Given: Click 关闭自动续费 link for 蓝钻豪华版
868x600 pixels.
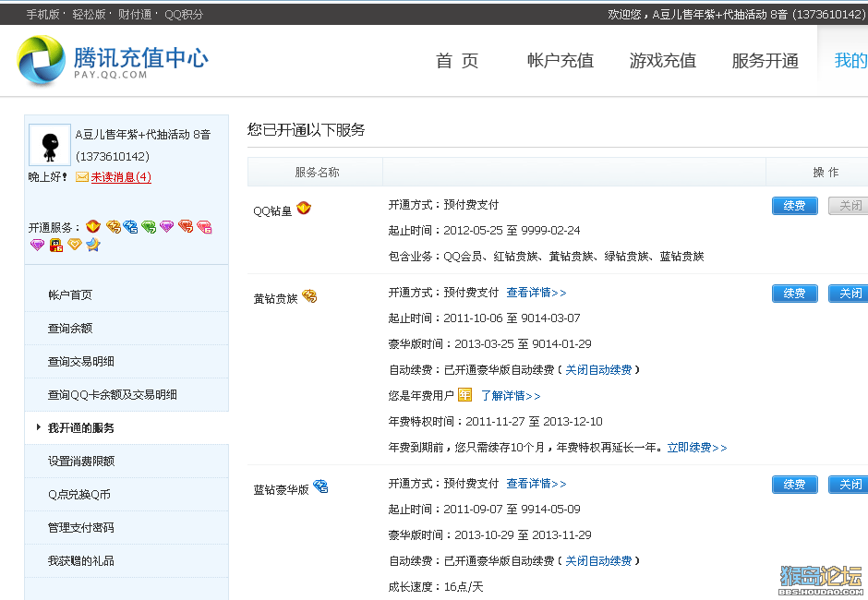Looking at the screenshot, I should coord(598,560).
